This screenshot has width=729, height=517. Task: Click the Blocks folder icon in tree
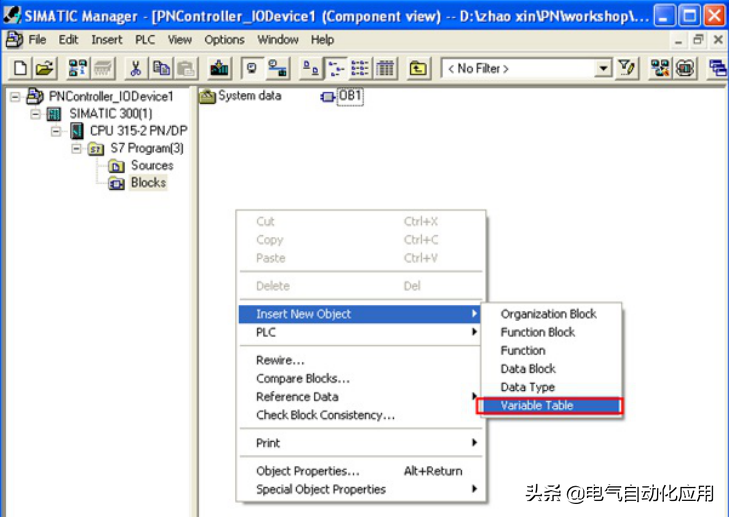(116, 183)
